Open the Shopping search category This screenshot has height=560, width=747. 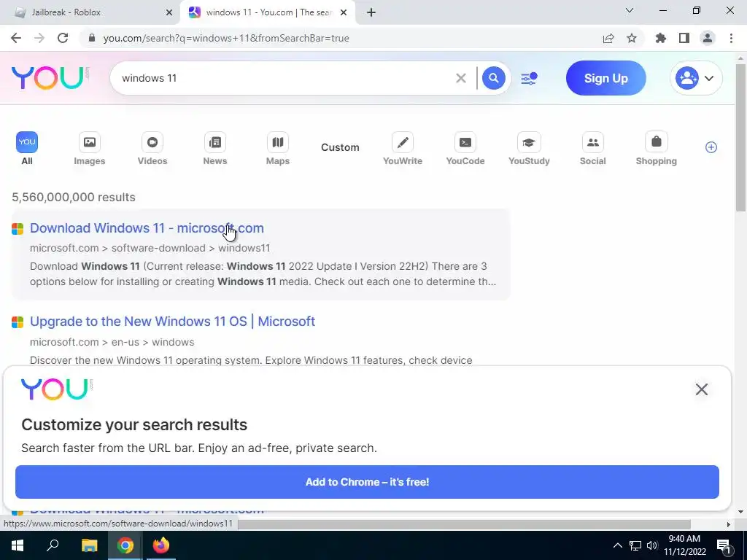click(656, 149)
